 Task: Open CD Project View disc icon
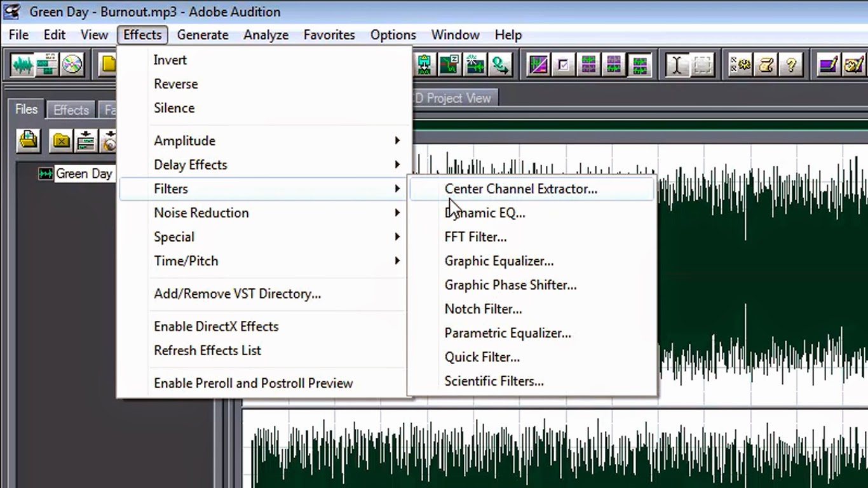click(x=72, y=65)
